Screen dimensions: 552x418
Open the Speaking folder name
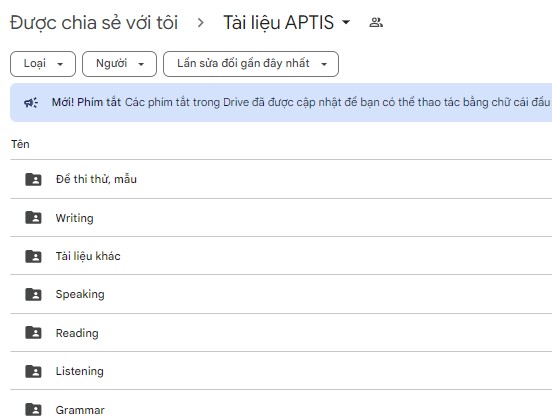click(x=80, y=294)
